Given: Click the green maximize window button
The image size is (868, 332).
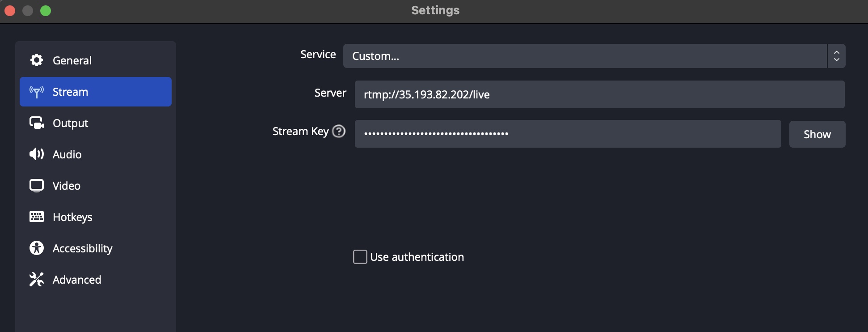Looking at the screenshot, I should [x=46, y=11].
